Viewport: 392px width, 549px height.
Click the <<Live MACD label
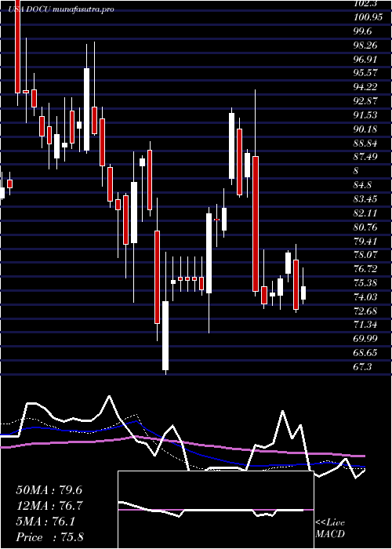pyautogui.click(x=330, y=529)
